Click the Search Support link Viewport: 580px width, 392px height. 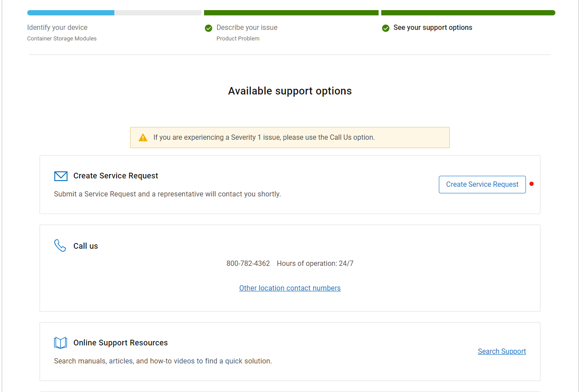tap(502, 351)
